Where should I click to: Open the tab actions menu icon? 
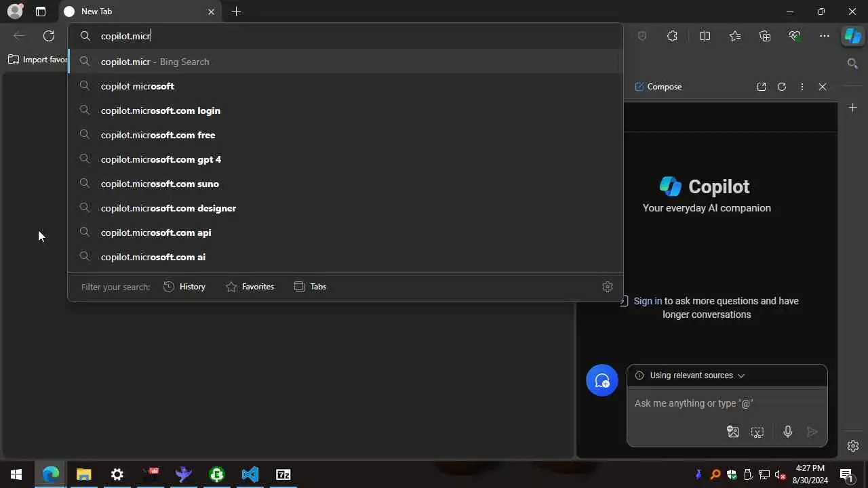(x=41, y=12)
